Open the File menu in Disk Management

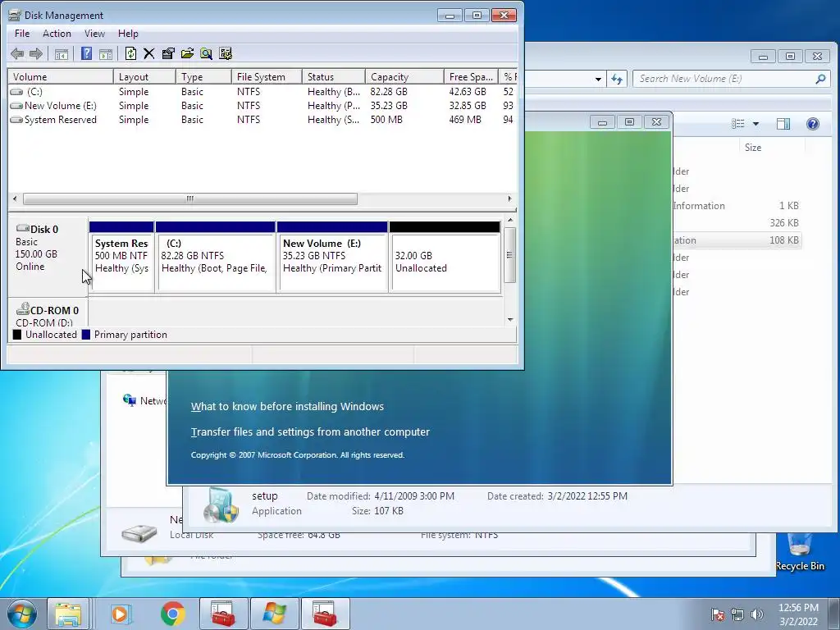22,33
